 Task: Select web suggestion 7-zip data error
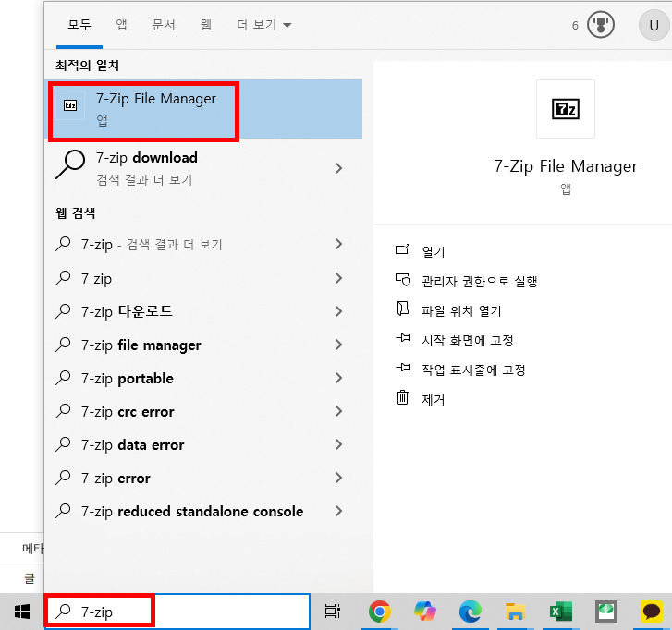[x=203, y=444]
